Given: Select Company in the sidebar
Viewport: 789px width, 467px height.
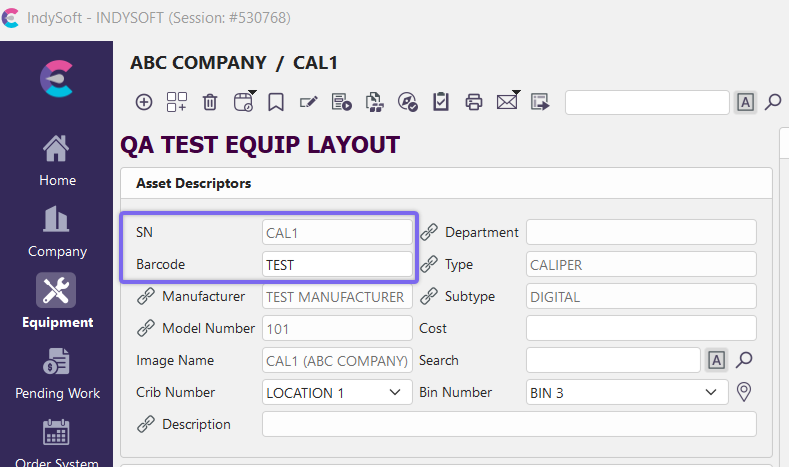Looking at the screenshot, I should coord(57,231).
